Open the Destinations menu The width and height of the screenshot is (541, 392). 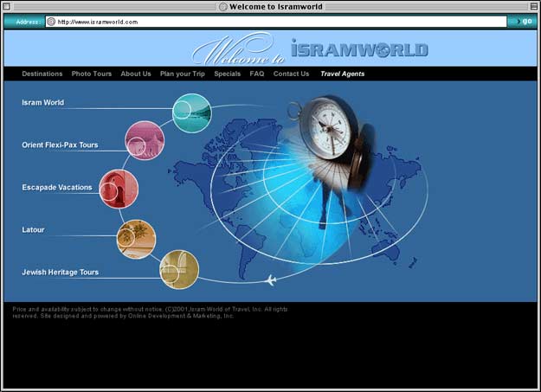click(x=42, y=74)
